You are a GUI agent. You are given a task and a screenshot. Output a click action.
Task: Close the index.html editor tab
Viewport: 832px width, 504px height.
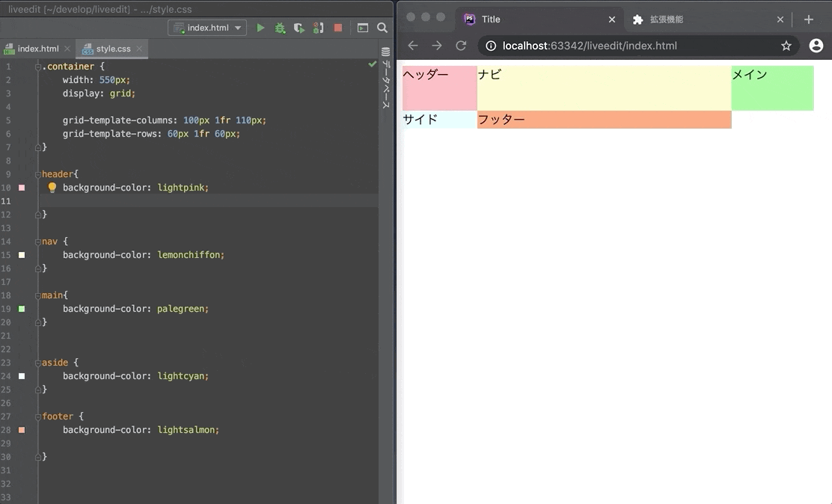[x=67, y=49]
